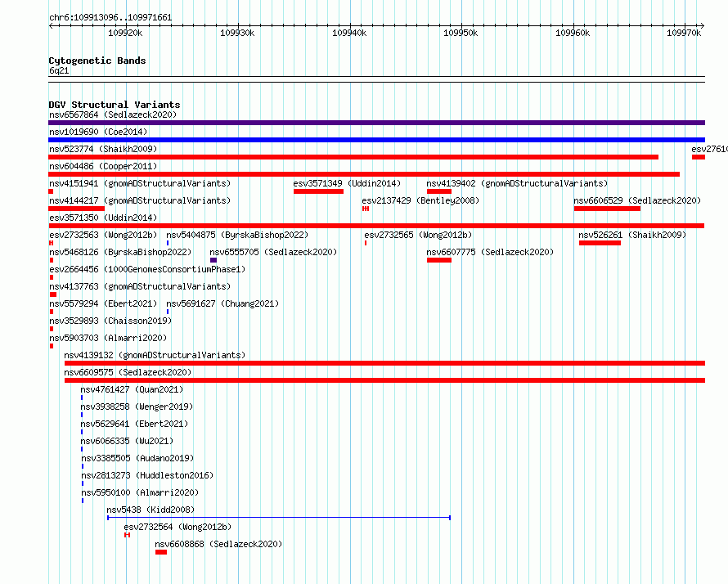Click the 109920k ruler tick label

pyautogui.click(x=125, y=33)
